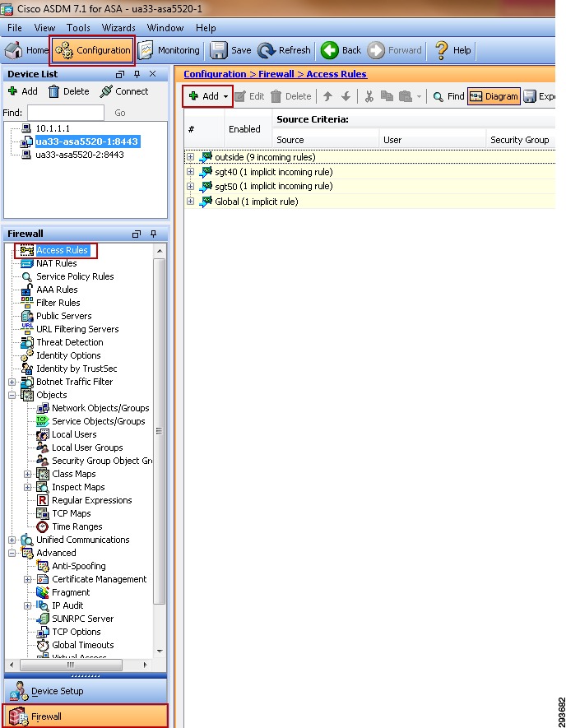Expand the Class Maps node
The height and width of the screenshot is (728, 566).
tap(27, 474)
